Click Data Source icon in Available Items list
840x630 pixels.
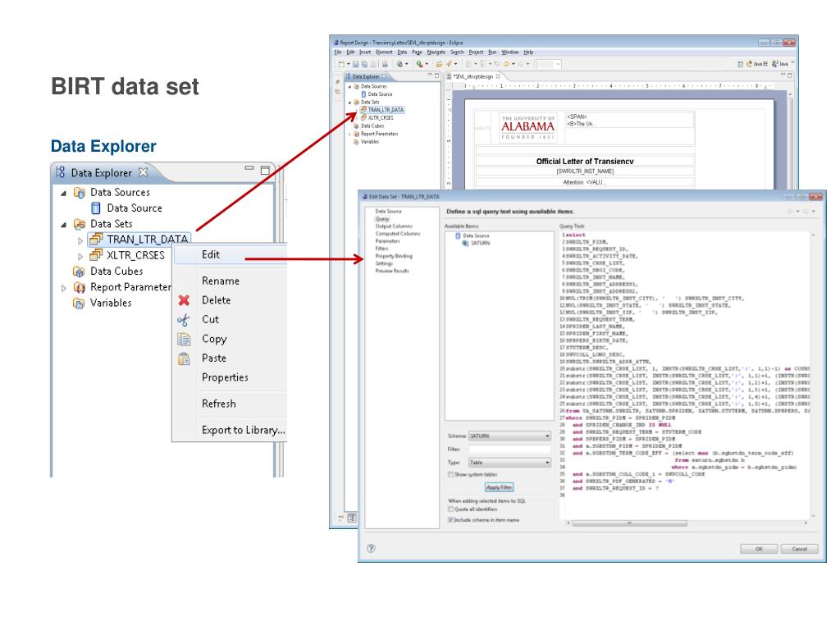point(458,235)
